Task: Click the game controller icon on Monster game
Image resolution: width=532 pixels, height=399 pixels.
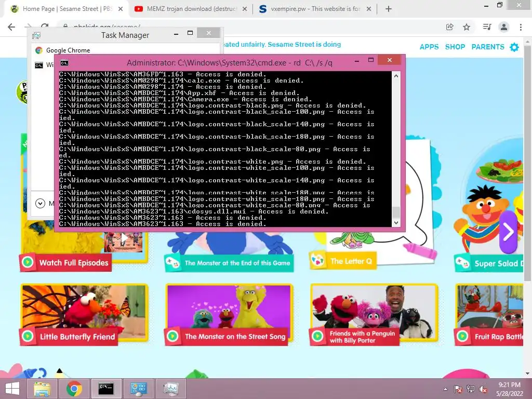Action: (172, 262)
